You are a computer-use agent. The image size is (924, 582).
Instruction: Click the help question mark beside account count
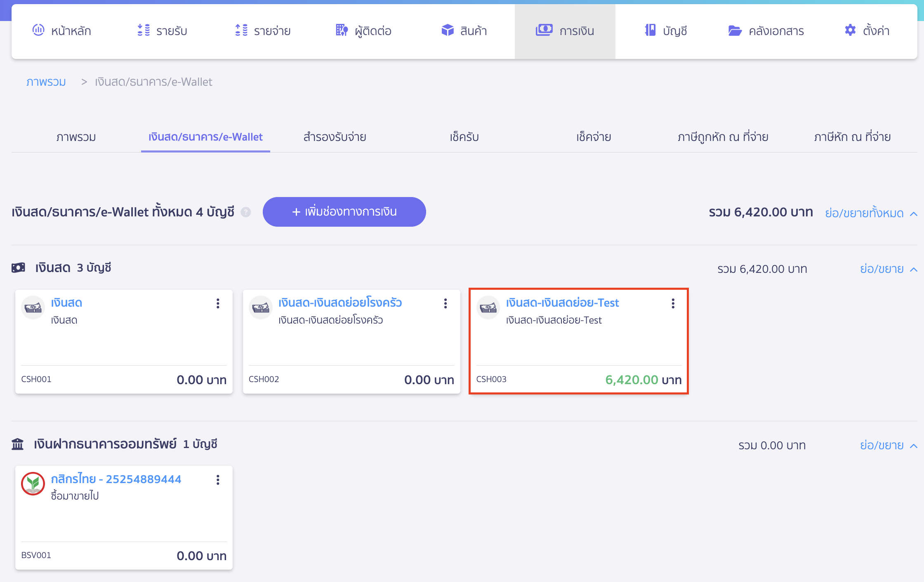246,212
